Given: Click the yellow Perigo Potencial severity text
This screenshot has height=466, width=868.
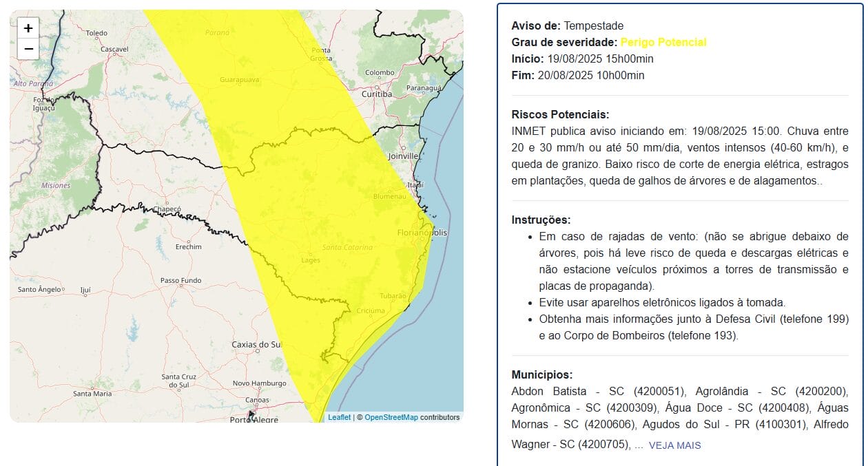Looking at the screenshot, I should click(663, 43).
